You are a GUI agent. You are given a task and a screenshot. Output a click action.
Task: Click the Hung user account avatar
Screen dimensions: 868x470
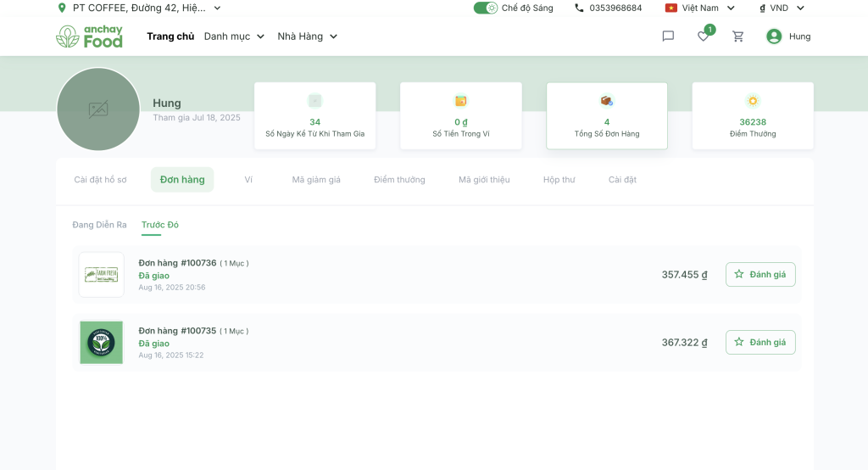coord(774,36)
